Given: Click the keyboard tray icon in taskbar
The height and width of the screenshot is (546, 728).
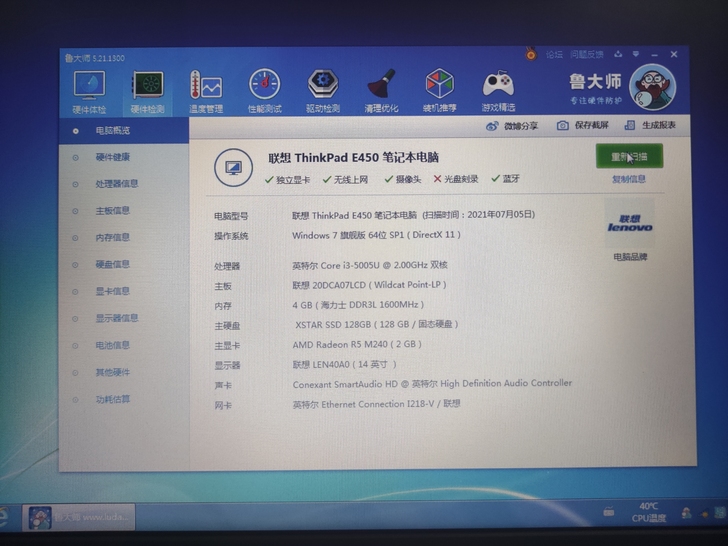Looking at the screenshot, I should (609, 512).
